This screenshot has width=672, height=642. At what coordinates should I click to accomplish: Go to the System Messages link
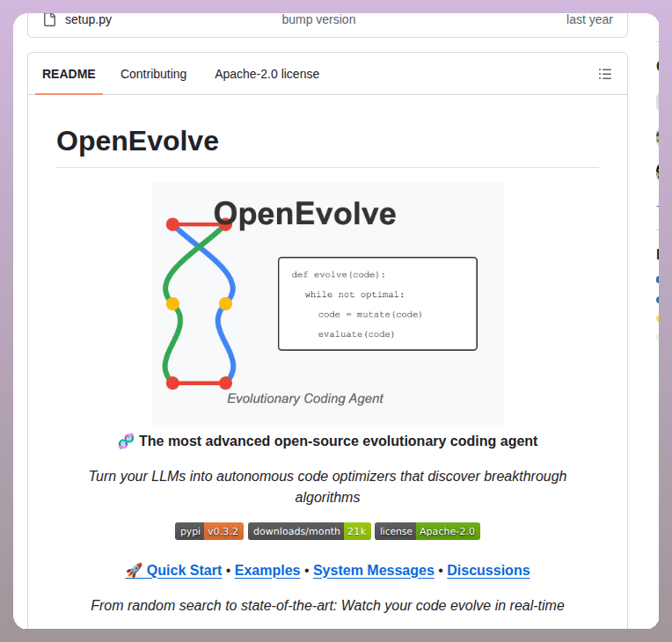click(x=374, y=571)
